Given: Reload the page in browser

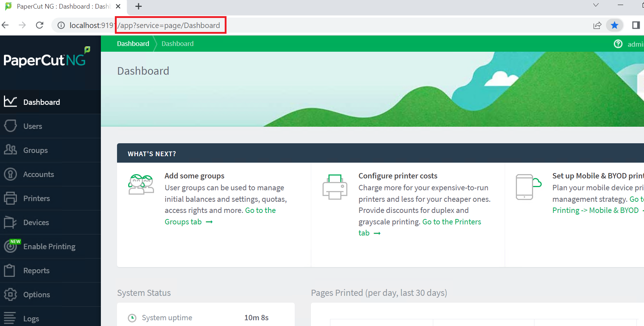Looking at the screenshot, I should click(x=39, y=25).
